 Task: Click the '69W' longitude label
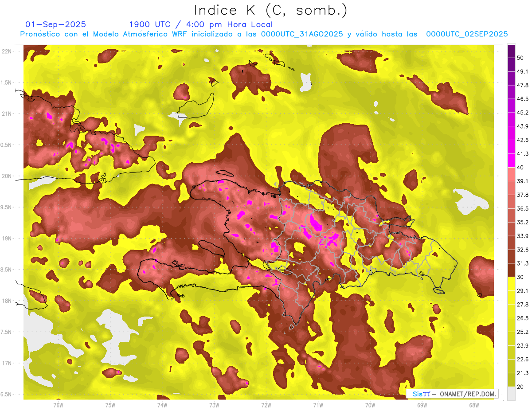click(422, 405)
